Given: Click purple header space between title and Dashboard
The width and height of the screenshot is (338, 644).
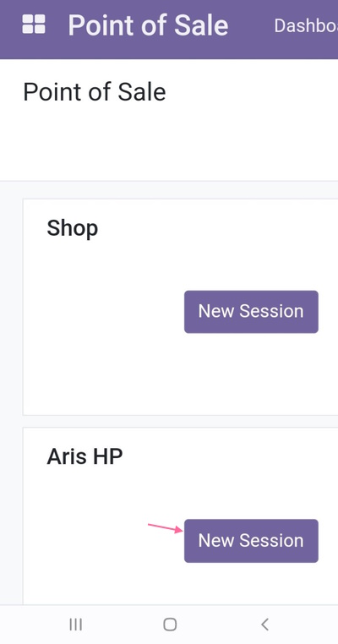Looking at the screenshot, I should click(251, 26).
